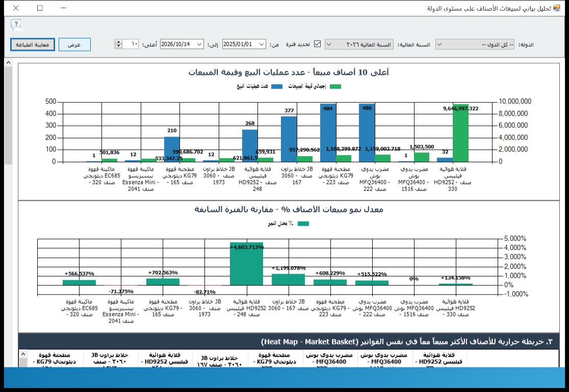Click the 10,000,000 right axis label

(x=515, y=101)
